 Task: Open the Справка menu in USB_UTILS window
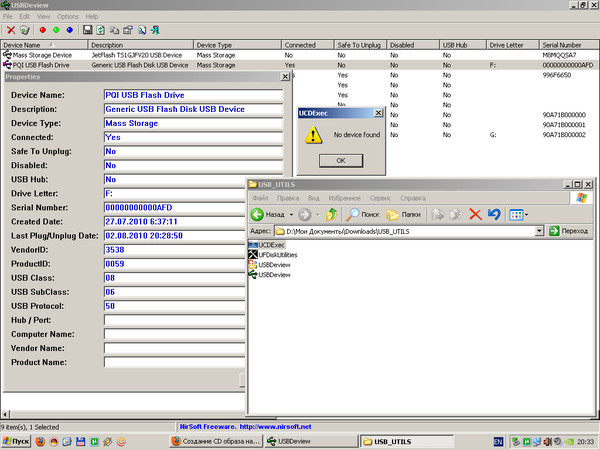[413, 198]
